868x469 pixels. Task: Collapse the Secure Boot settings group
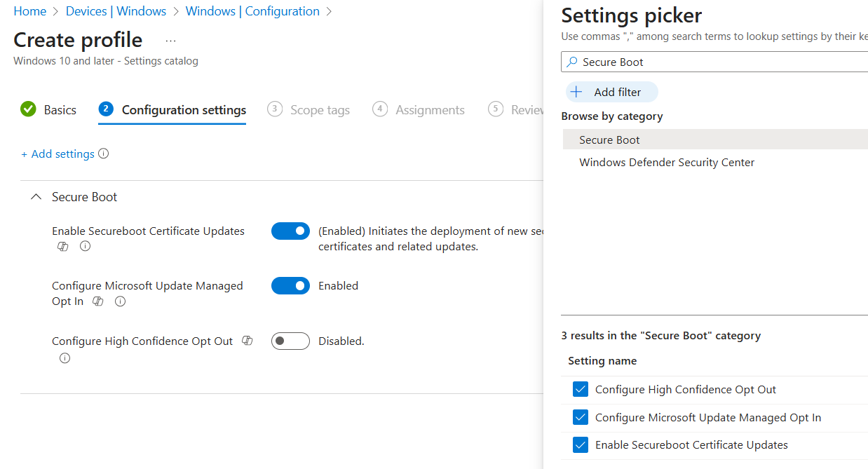tap(36, 198)
